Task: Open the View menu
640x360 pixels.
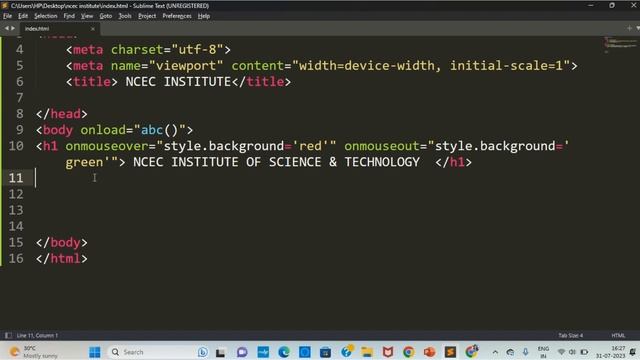Action: (x=87, y=16)
